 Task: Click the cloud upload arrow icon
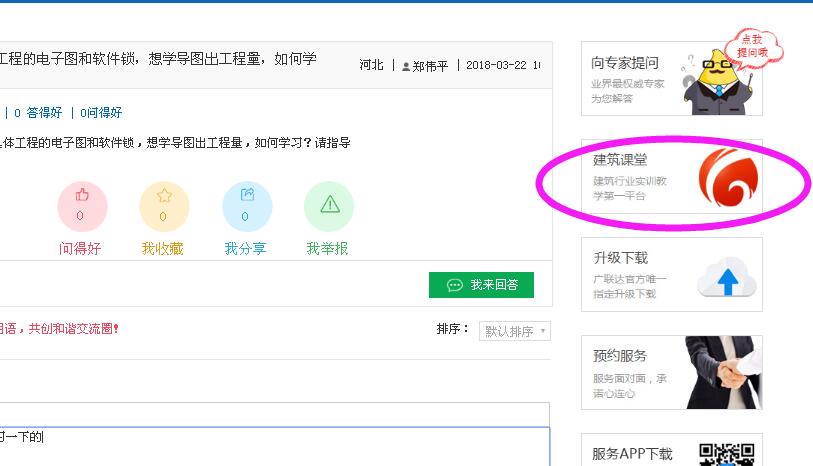[727, 277]
